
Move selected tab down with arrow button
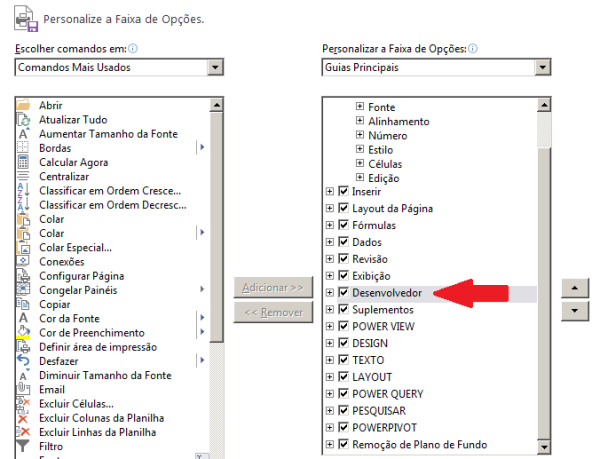pyautogui.click(x=575, y=311)
